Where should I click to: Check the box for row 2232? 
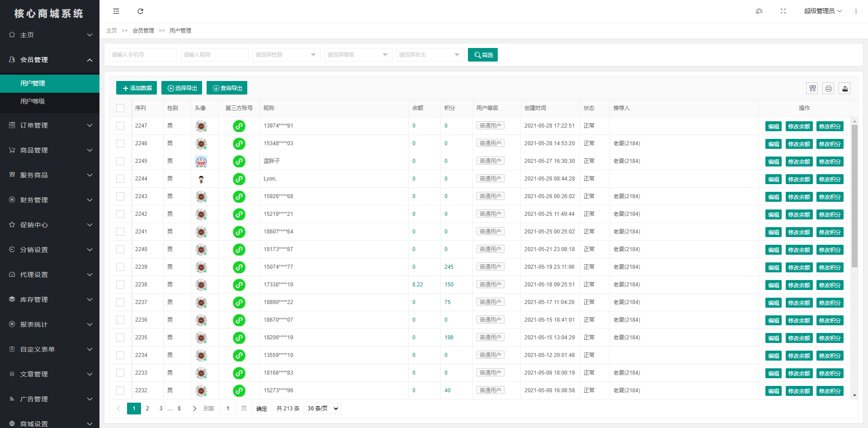[x=120, y=390]
